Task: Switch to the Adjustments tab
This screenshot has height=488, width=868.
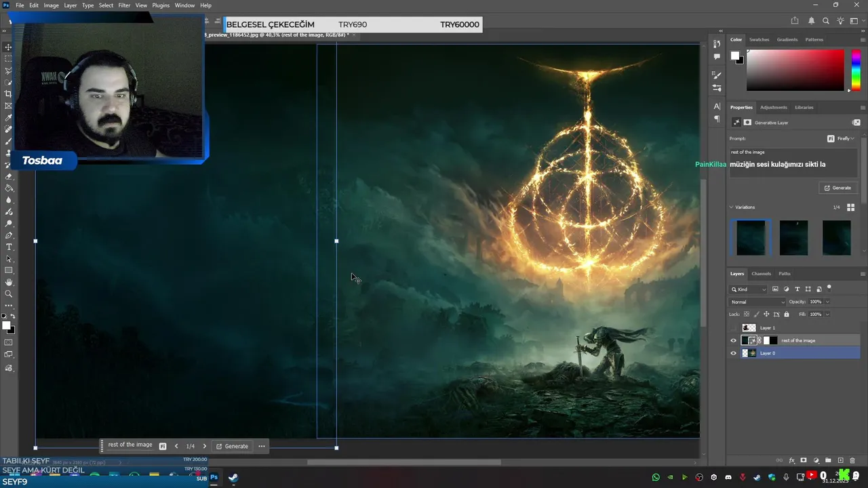Action: coord(774,107)
